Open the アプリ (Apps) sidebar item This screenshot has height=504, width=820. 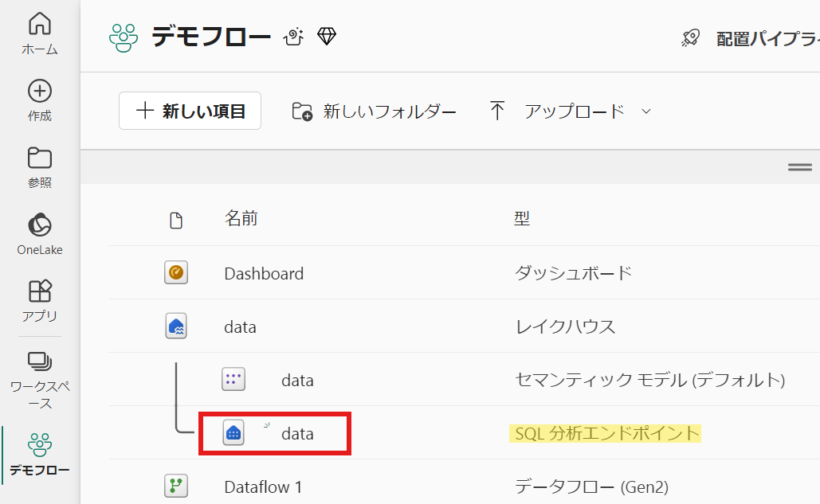click(40, 300)
